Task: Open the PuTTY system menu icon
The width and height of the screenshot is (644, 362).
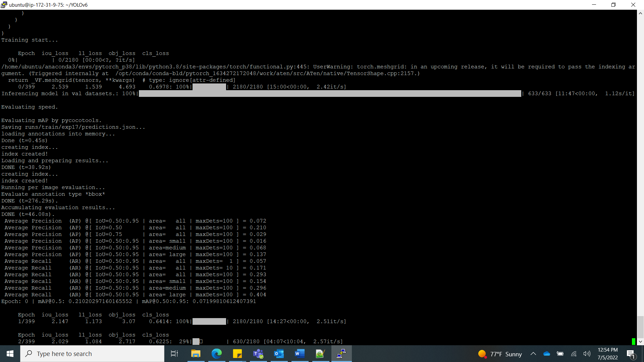Action: tap(4, 5)
